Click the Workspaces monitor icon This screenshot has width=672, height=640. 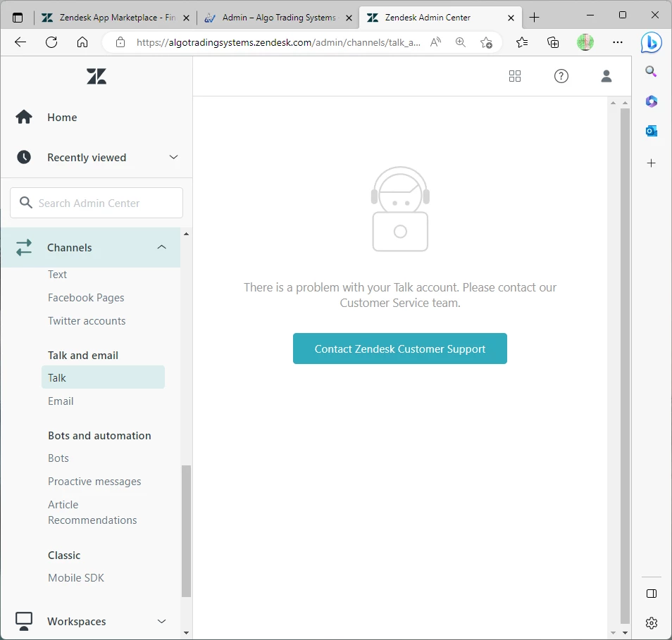[x=24, y=621]
